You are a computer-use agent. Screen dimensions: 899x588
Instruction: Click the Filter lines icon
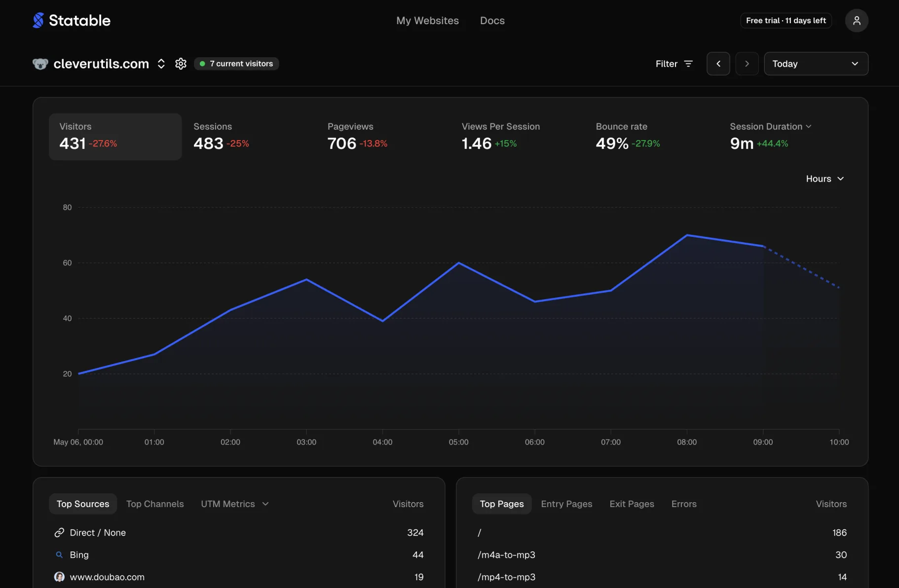coord(688,64)
